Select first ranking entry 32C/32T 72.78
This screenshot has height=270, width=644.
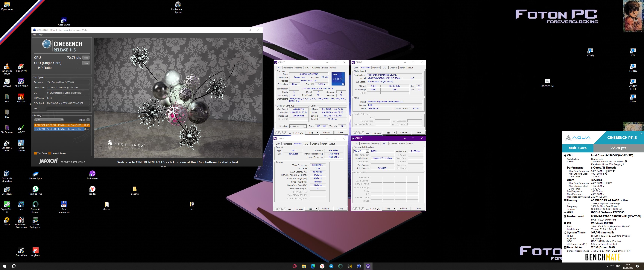click(x=62, y=125)
